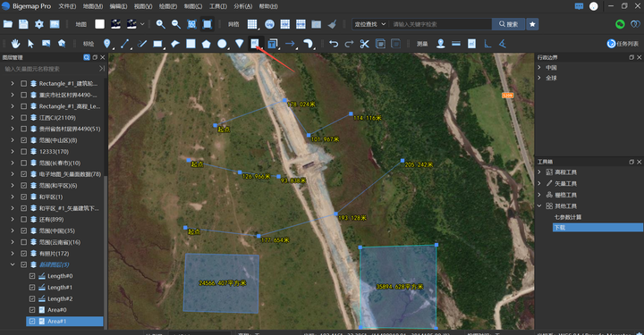Image resolution: width=644 pixels, height=335 pixels.
Task: Click the white blank map swatch
Action: (100, 24)
